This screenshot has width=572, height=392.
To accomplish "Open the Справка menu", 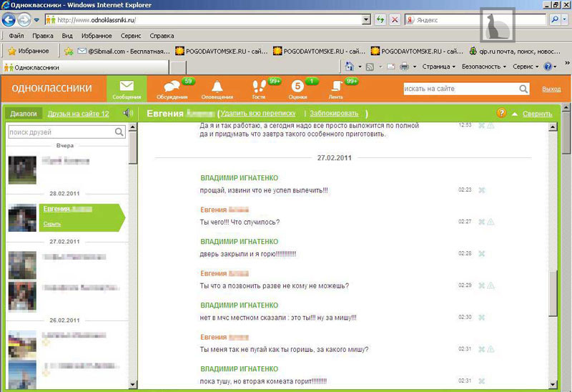I will pyautogui.click(x=162, y=36).
